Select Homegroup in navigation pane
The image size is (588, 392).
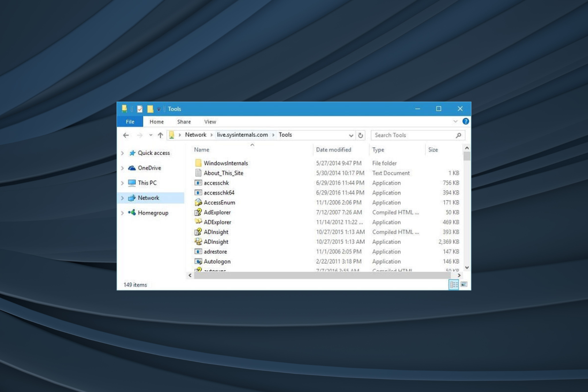tap(153, 213)
